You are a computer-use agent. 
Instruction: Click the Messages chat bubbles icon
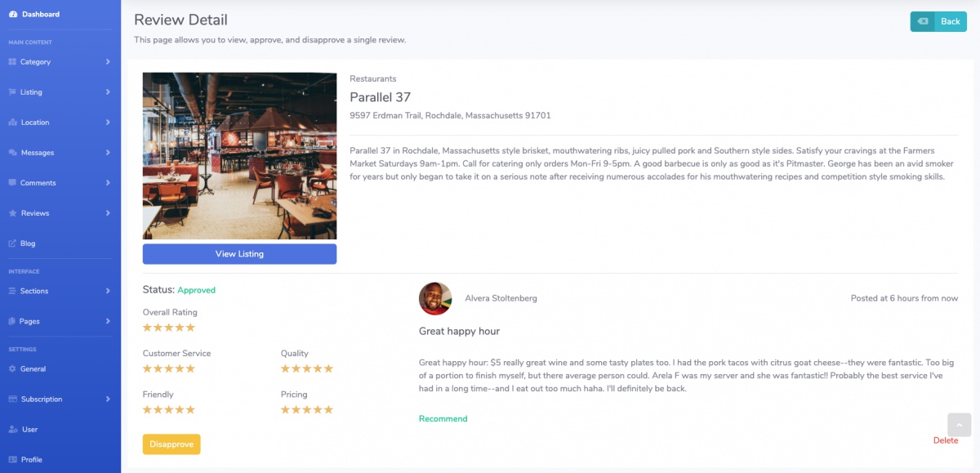click(12, 153)
